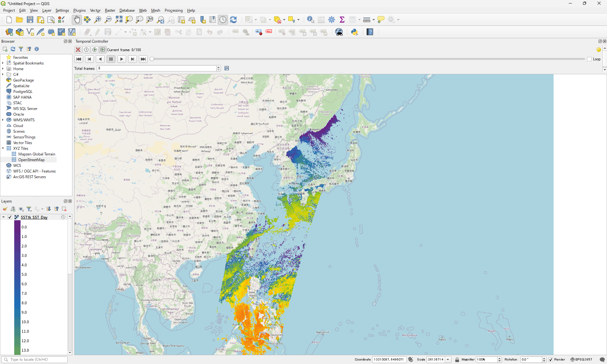Click the Zoom In magnifier tool

tap(98, 20)
